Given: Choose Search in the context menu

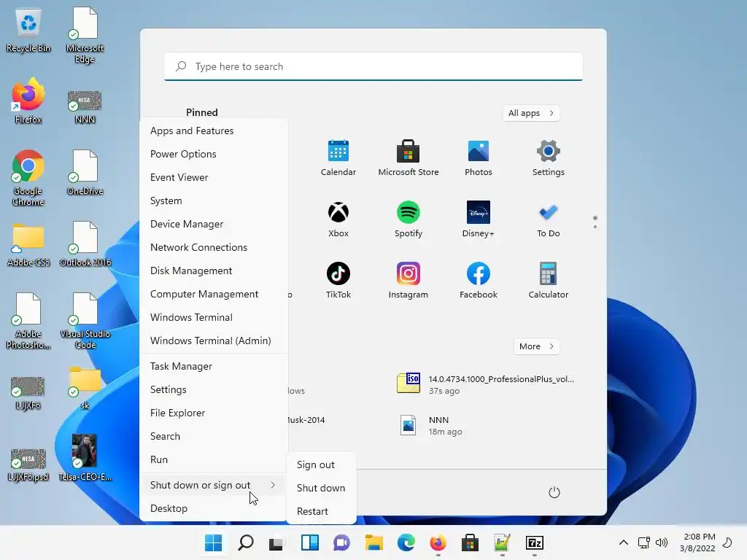Looking at the screenshot, I should [214, 436].
